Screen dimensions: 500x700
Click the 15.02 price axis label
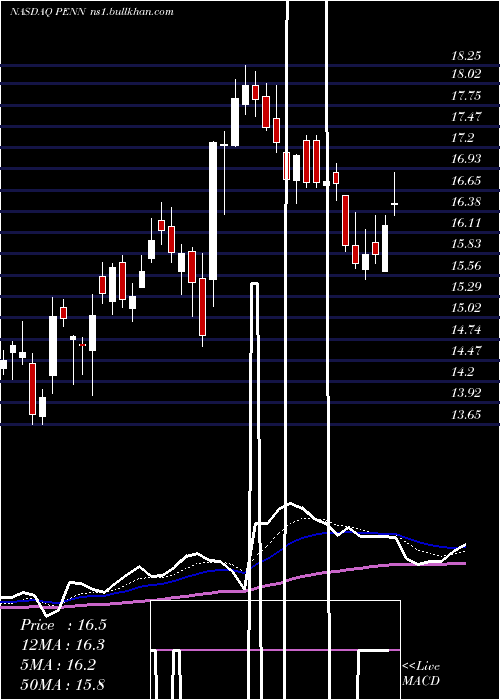(467, 307)
